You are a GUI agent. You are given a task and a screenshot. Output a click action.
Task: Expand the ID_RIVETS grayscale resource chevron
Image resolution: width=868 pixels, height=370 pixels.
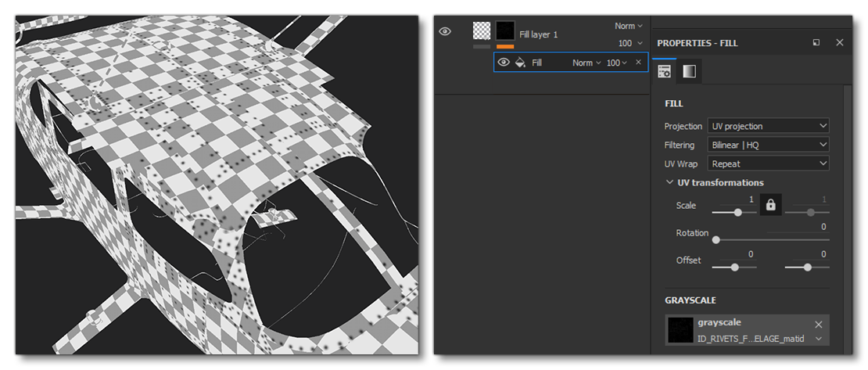pos(818,339)
